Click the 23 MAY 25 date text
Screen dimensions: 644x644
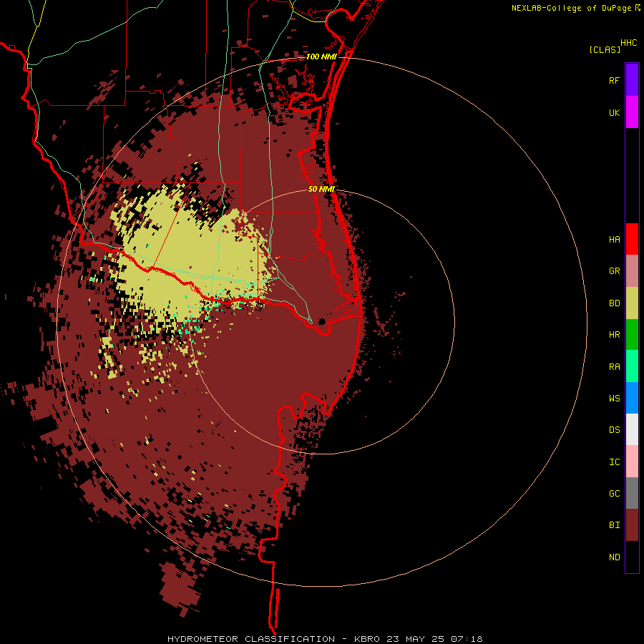[x=416, y=639]
